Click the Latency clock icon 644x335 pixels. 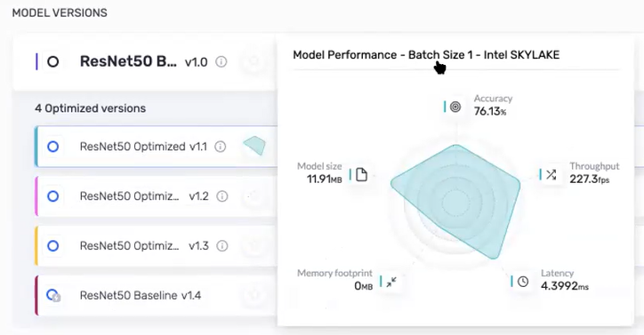click(523, 282)
